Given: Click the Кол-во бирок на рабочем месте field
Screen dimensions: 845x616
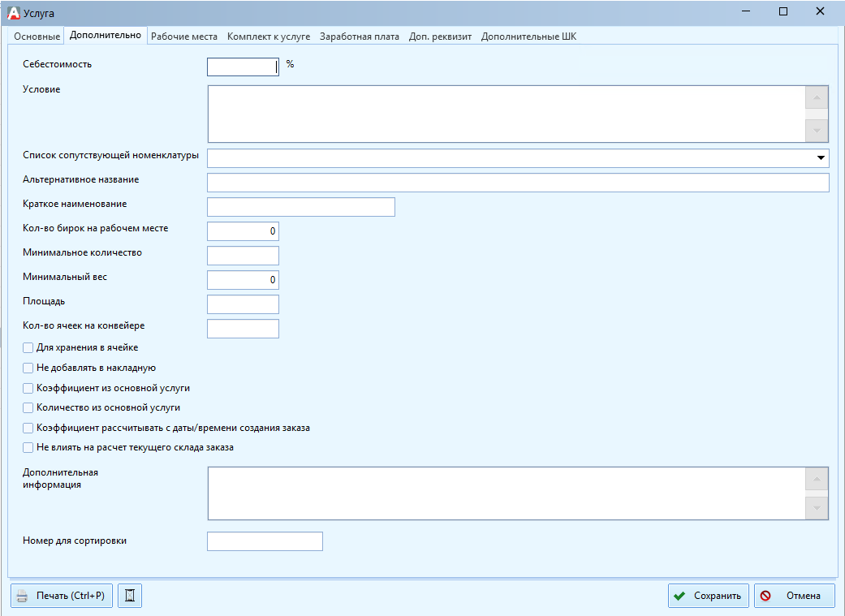Looking at the screenshot, I should click(243, 231).
